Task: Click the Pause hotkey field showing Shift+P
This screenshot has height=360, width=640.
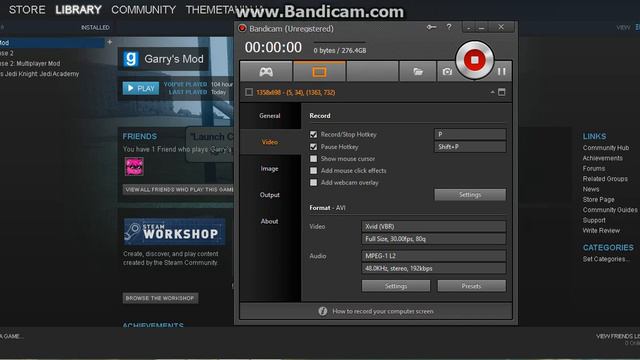Action: [470, 147]
